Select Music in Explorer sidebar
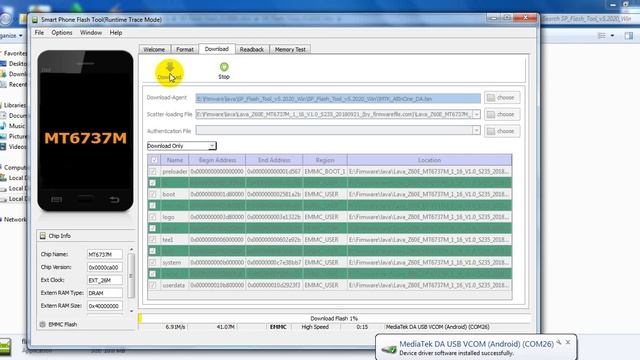This screenshot has width=640, height=360. tap(17, 126)
